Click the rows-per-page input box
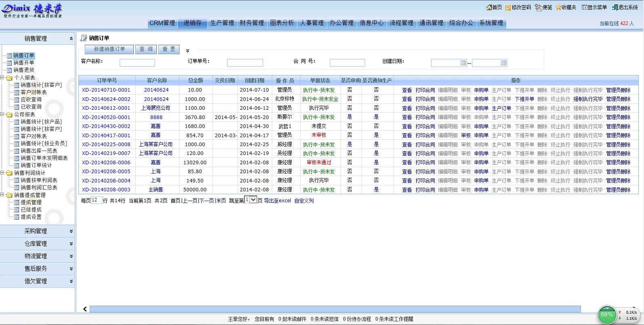644x325 pixels. pos(97,200)
